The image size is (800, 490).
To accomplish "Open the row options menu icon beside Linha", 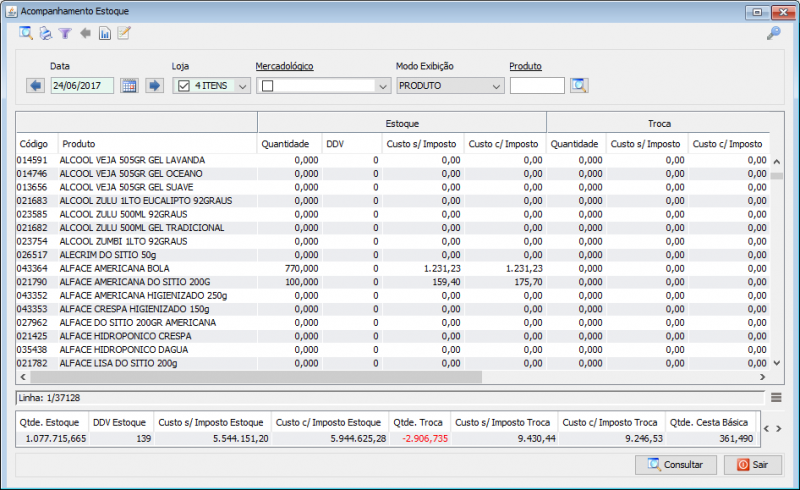I will tap(776, 398).
